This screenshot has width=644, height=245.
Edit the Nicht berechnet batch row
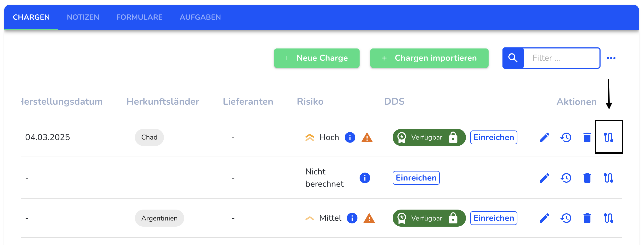click(544, 178)
